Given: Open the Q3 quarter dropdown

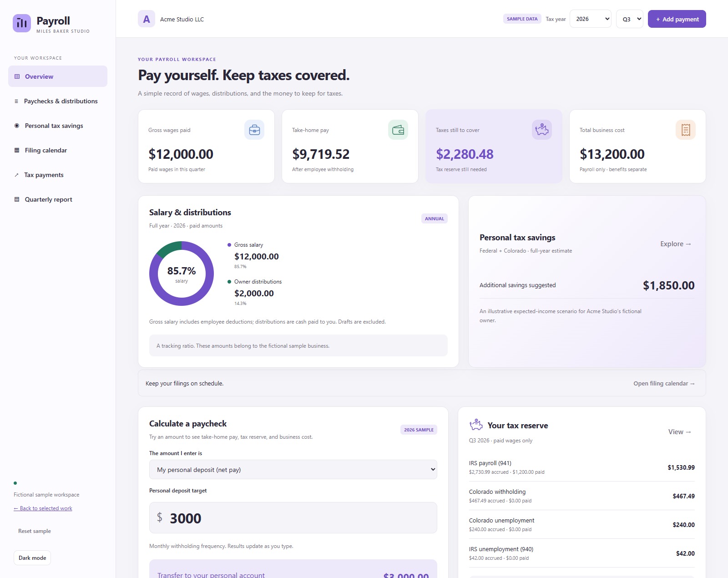Looking at the screenshot, I should pos(630,19).
